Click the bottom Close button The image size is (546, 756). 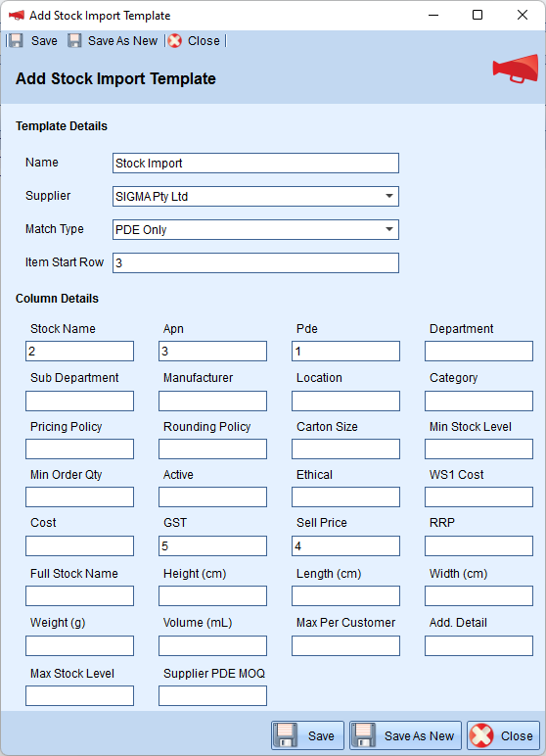tap(503, 735)
